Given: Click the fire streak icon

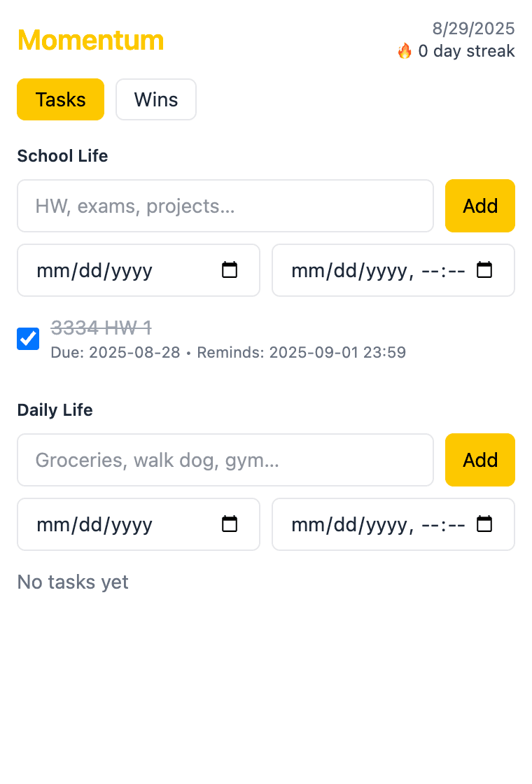Looking at the screenshot, I should coord(405,51).
